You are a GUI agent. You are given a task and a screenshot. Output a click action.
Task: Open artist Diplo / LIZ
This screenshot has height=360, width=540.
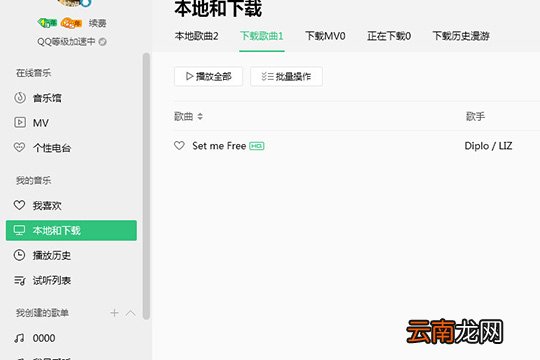click(x=488, y=146)
